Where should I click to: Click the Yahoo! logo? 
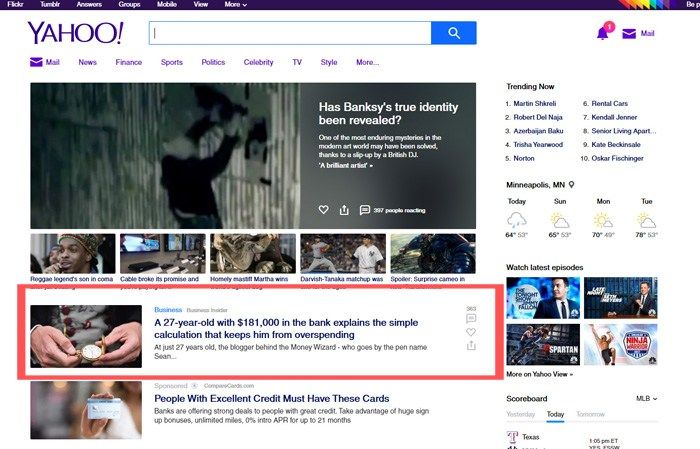click(x=75, y=33)
